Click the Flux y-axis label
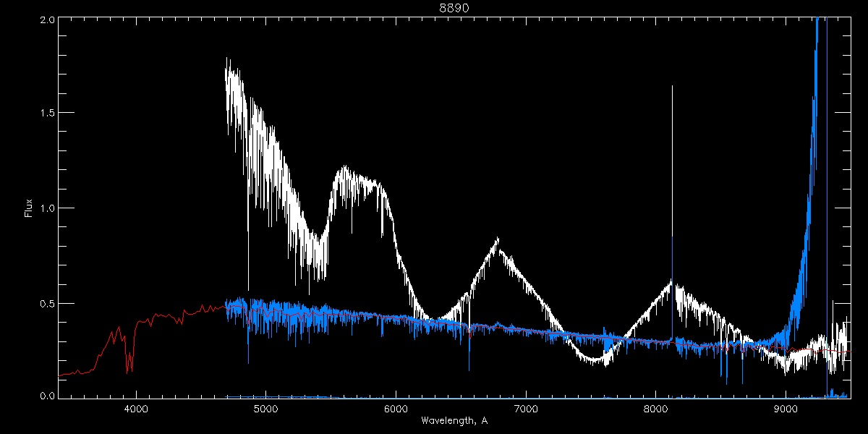 [x=29, y=208]
